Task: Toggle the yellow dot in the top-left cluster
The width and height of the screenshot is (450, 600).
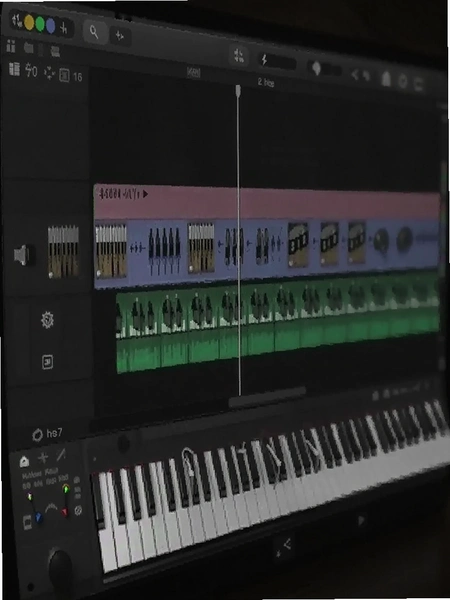Action: click(29, 23)
